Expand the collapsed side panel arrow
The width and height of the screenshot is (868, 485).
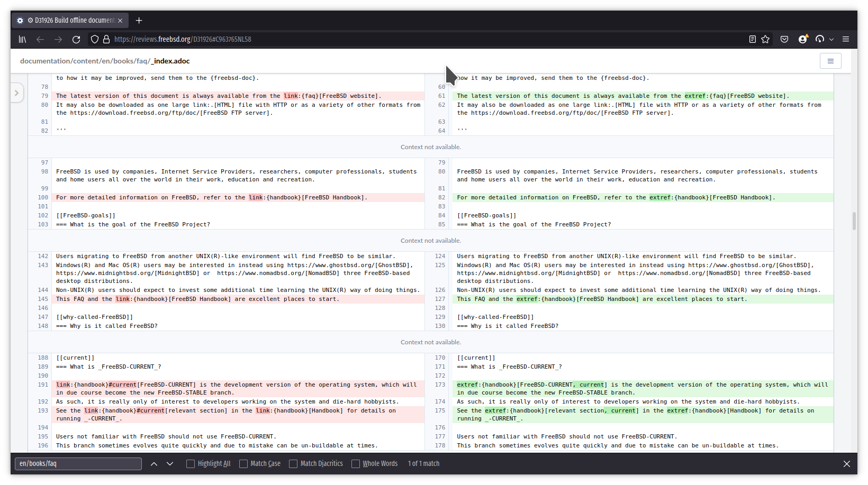17,93
